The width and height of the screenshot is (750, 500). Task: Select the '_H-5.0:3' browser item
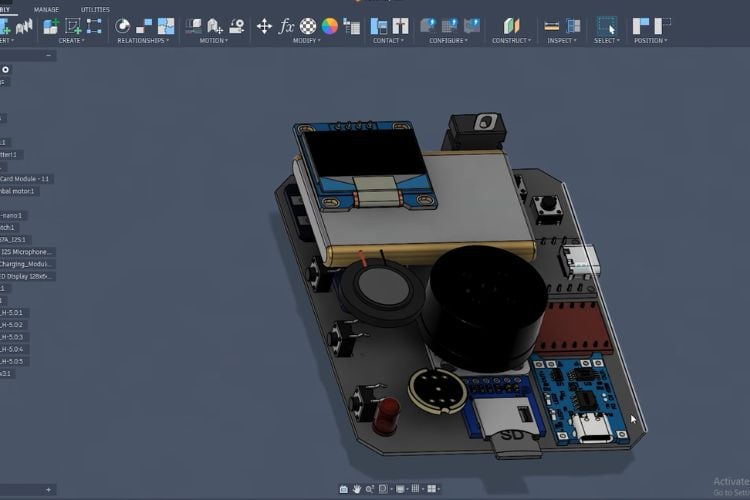12,337
